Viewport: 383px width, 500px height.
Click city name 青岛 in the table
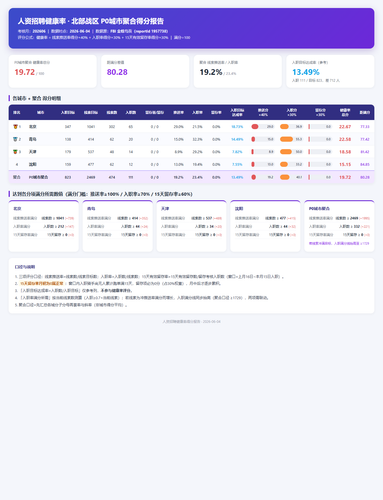click(33, 139)
